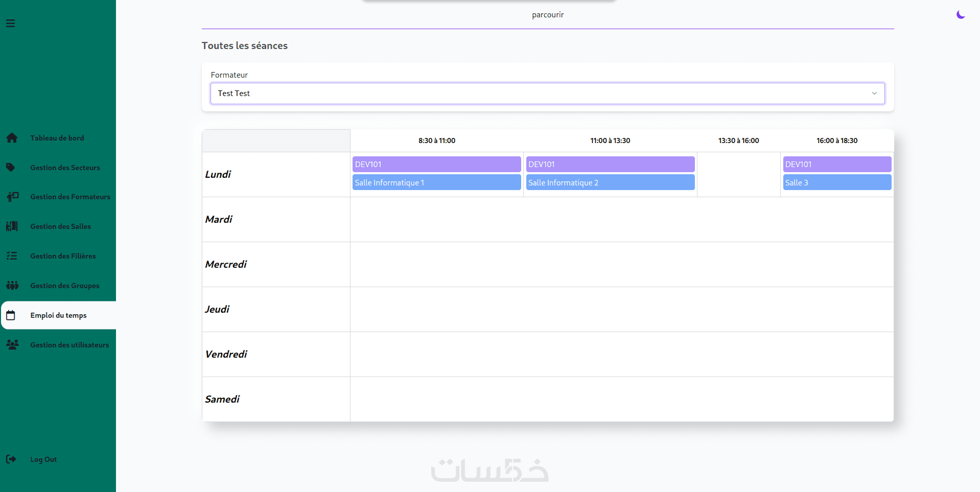The image size is (980, 492).
Task: Click the Salle 3 block
Action: point(837,182)
